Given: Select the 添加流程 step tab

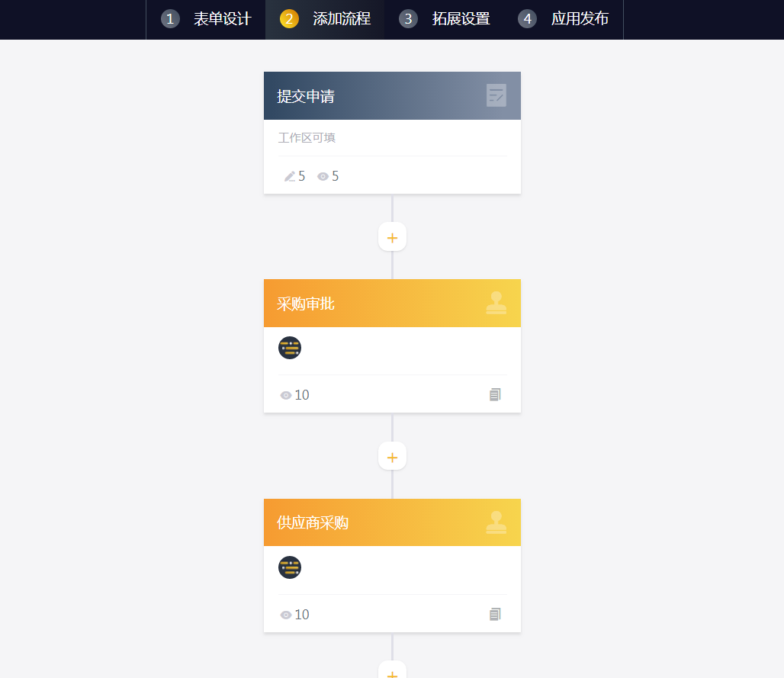Looking at the screenshot, I should (325, 19).
